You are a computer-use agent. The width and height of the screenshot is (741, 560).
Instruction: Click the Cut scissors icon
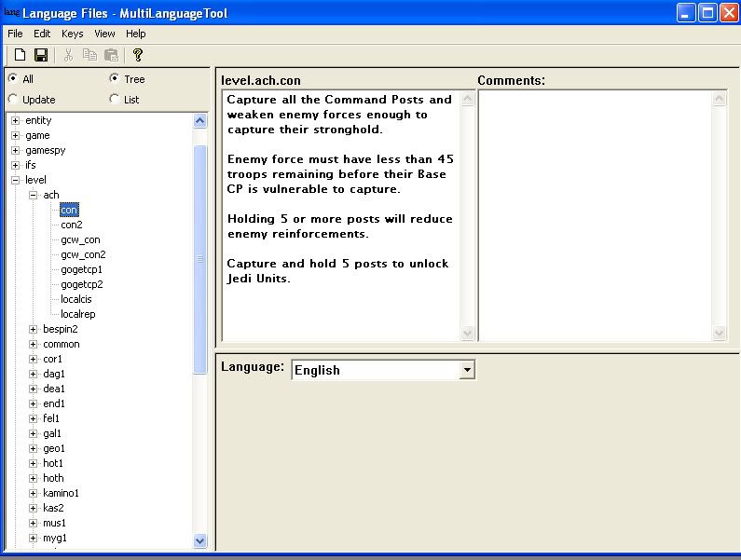pyautogui.click(x=69, y=55)
